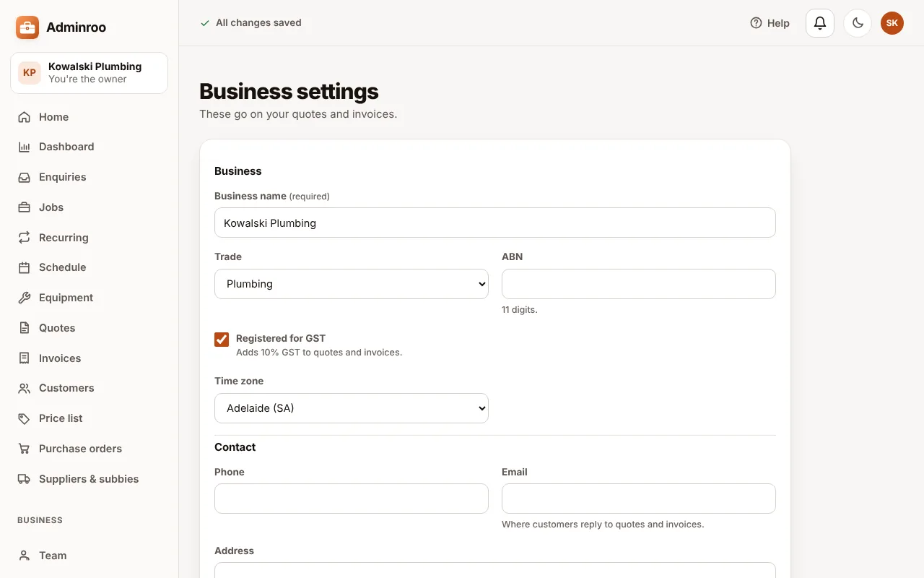Open the SK user avatar menu
This screenshot has height=578, width=924.
coord(892,23)
